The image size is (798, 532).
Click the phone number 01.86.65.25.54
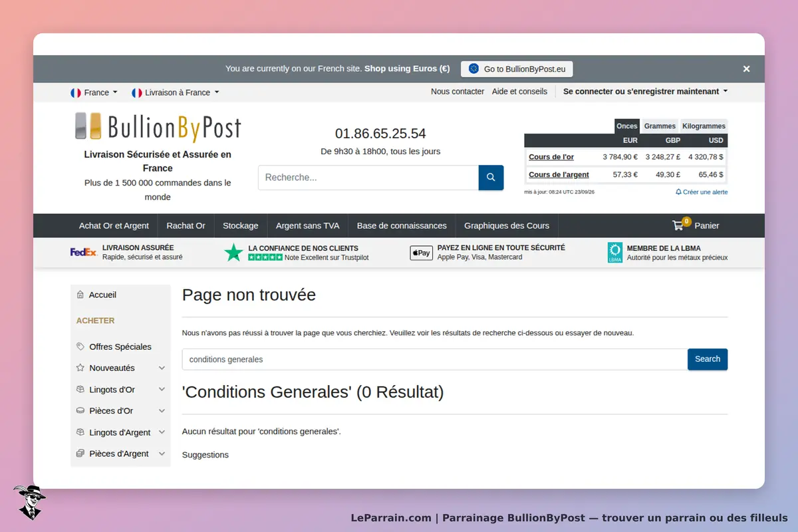tap(380, 134)
